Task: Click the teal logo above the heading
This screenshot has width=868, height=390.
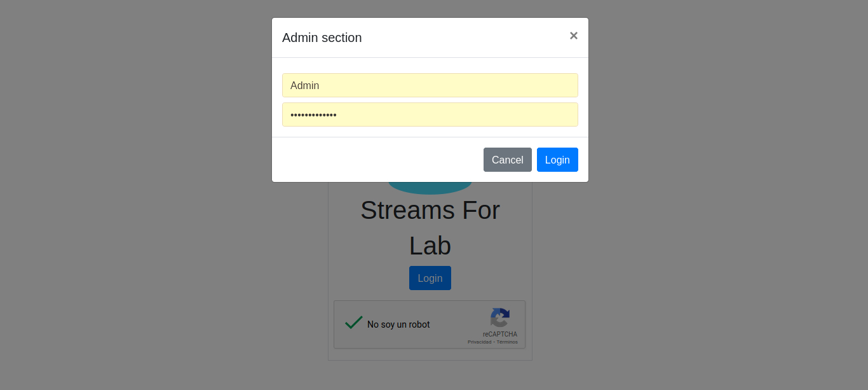Action: pyautogui.click(x=430, y=188)
